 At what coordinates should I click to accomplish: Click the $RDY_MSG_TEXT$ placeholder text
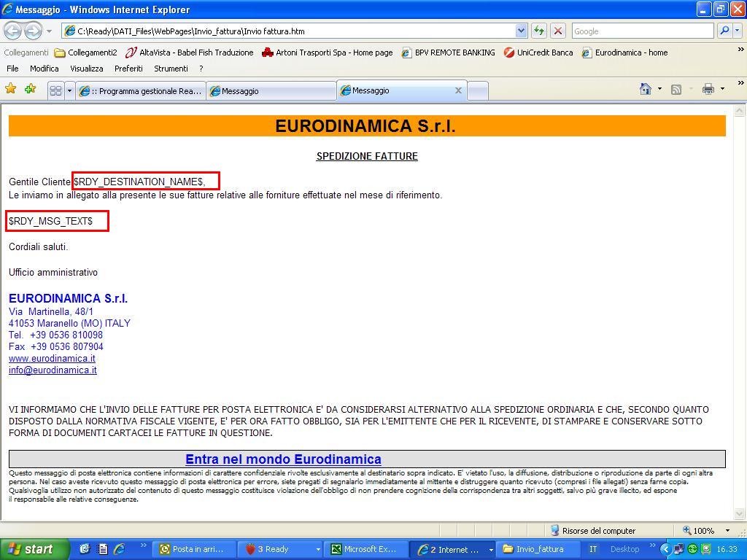[x=50, y=221]
